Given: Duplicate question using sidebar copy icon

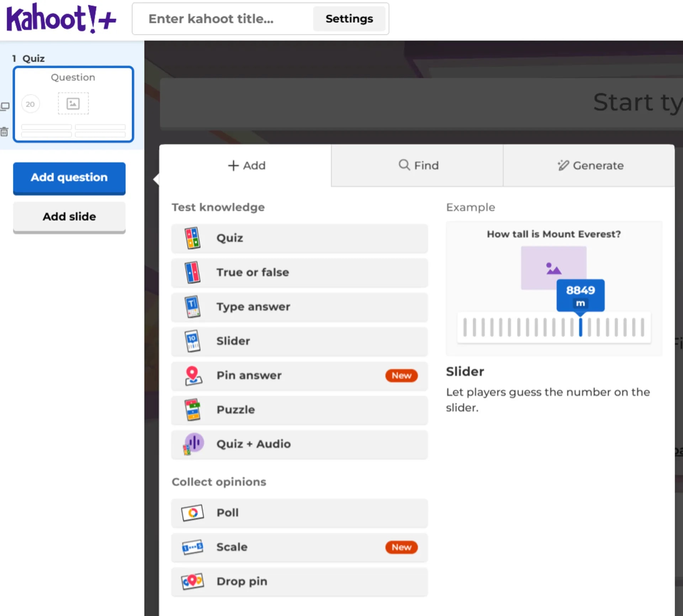Looking at the screenshot, I should point(5,106).
